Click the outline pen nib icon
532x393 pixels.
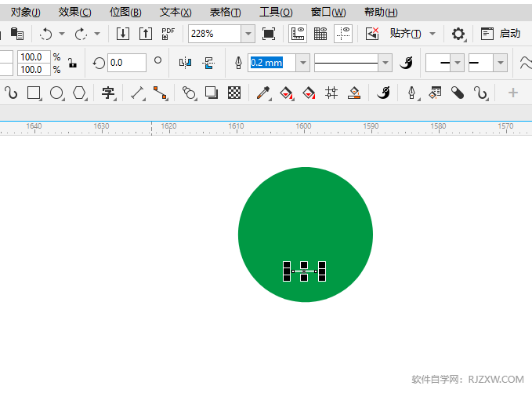click(238, 63)
